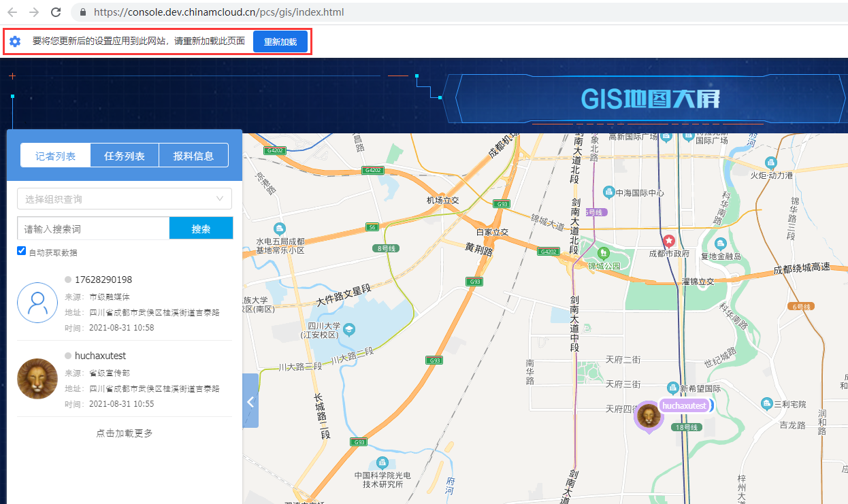This screenshot has height=504, width=848.
Task: Click load more at list bottom
Action: [x=124, y=433]
